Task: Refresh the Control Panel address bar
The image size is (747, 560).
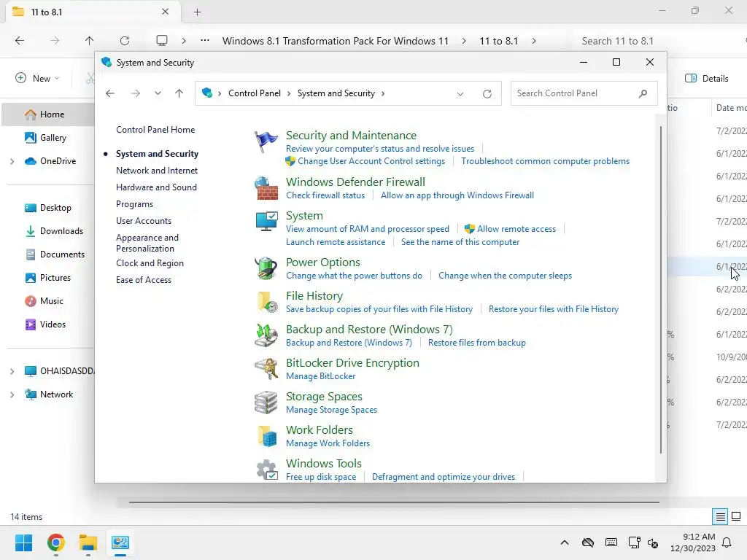Action: (x=487, y=94)
